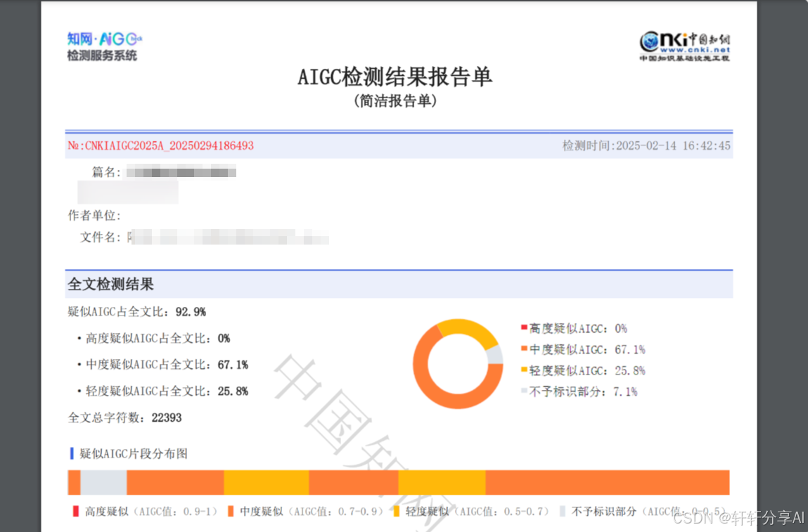
Task: Select bottom legend text 轻度疑似 (AIGC值: 0.5-0.7)
Action: point(477,512)
